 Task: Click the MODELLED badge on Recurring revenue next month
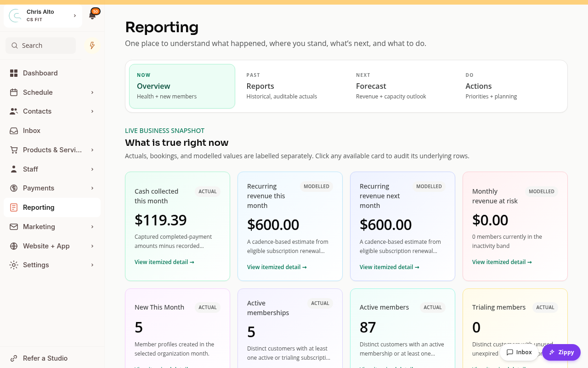pos(429,186)
